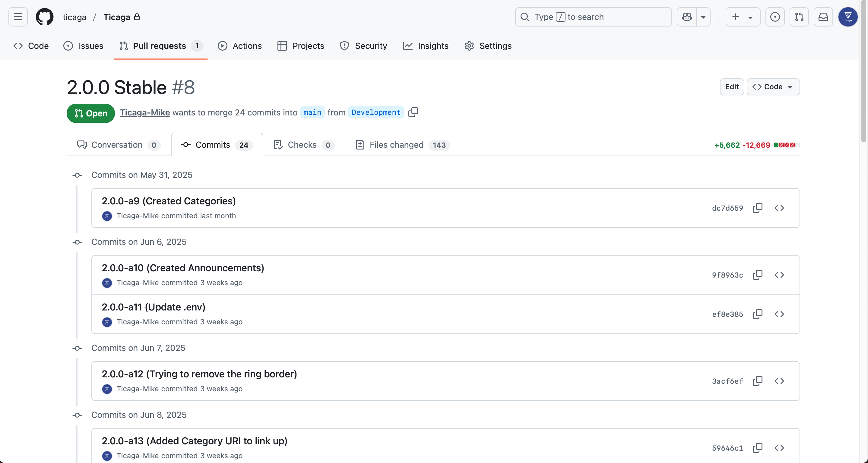Open the Security tab

(x=363, y=46)
